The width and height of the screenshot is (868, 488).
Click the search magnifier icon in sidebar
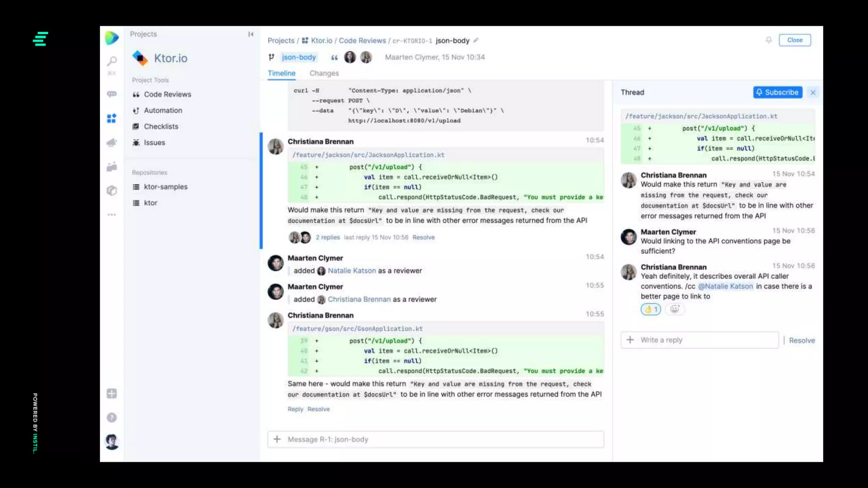click(x=112, y=62)
